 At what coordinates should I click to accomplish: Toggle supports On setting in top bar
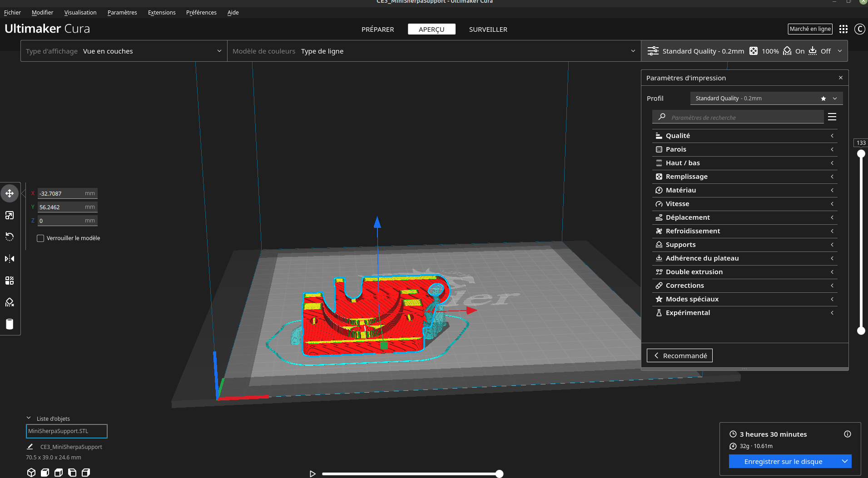pos(794,51)
